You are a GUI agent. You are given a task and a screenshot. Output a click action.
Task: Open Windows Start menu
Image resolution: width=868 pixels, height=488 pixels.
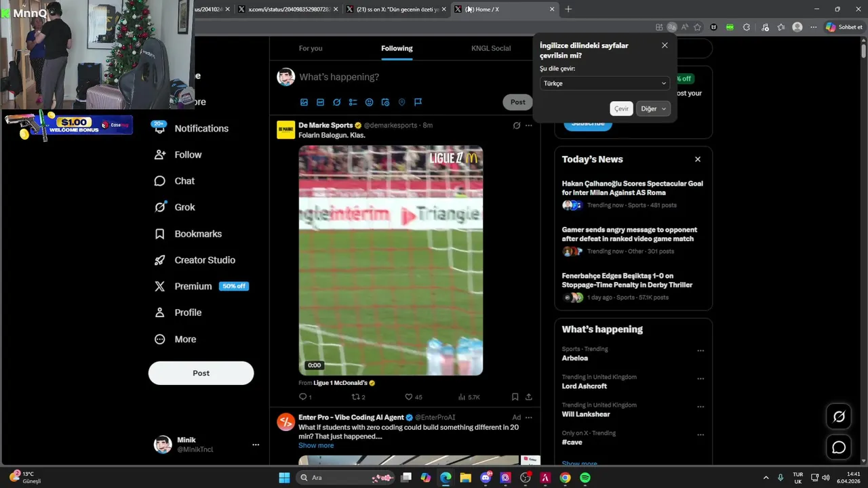coord(284,478)
